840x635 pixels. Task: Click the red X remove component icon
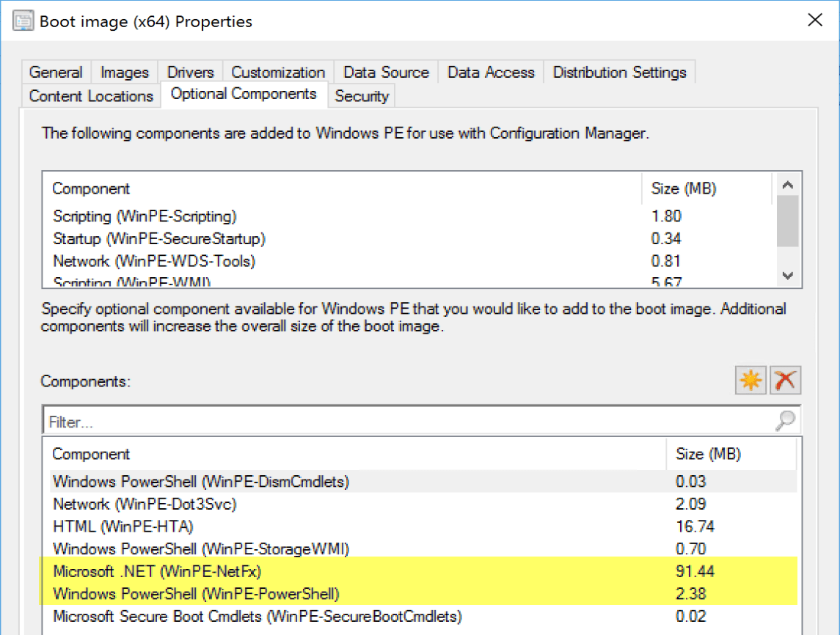click(x=786, y=381)
